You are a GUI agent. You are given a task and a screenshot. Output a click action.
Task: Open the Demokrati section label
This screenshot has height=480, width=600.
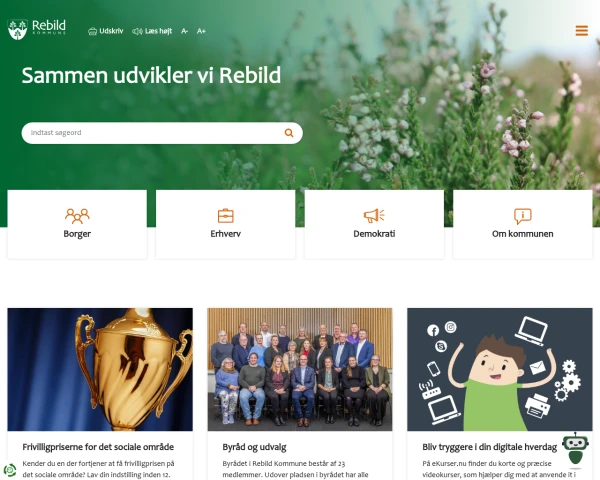pos(374,234)
